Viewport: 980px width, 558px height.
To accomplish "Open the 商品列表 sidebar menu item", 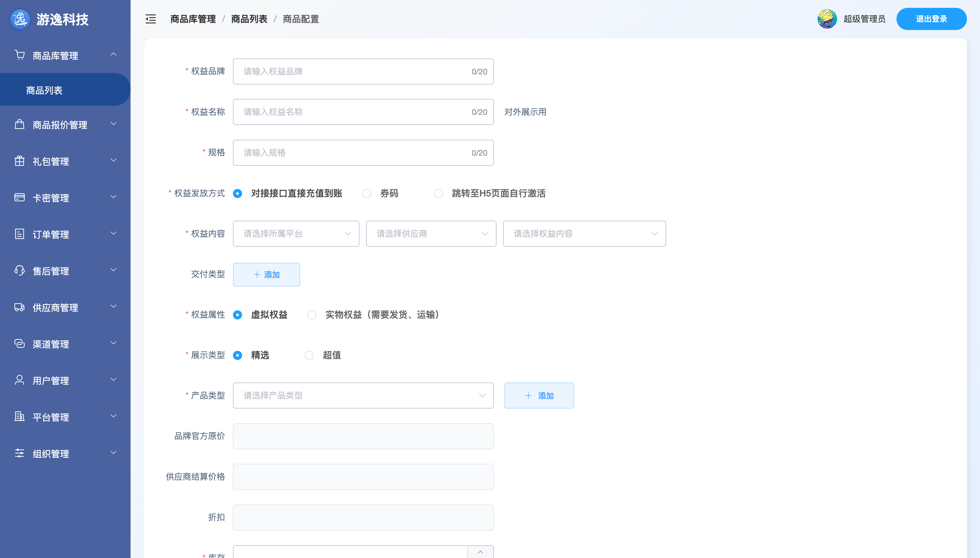I will pyautogui.click(x=44, y=90).
